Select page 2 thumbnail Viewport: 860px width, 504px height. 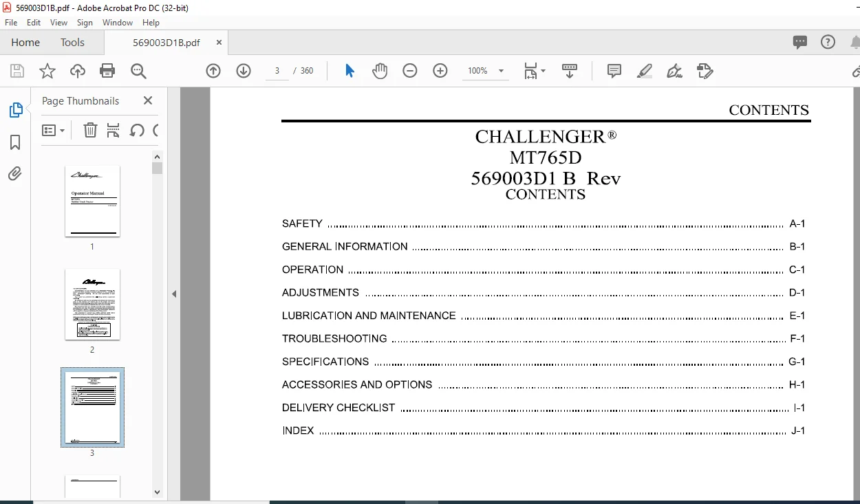92,304
